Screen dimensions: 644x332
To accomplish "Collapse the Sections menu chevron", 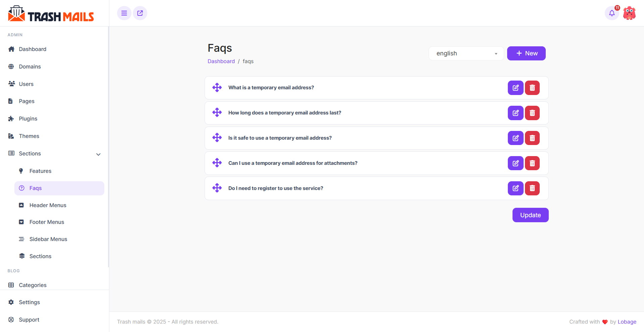I will pyautogui.click(x=98, y=154).
